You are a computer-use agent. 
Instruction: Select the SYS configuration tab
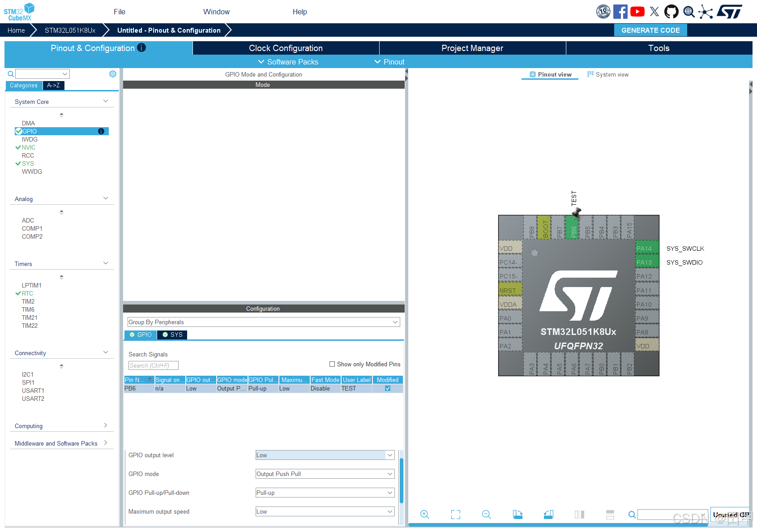click(172, 335)
